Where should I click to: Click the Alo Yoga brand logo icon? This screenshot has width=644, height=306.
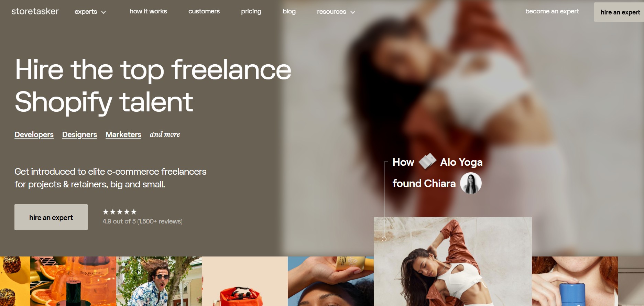427,161
